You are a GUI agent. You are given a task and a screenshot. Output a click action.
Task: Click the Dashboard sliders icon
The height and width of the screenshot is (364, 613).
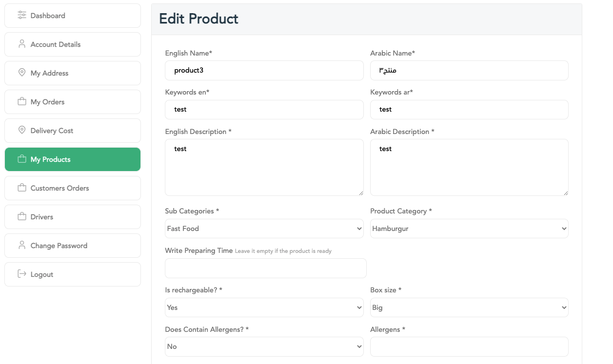[21, 16]
